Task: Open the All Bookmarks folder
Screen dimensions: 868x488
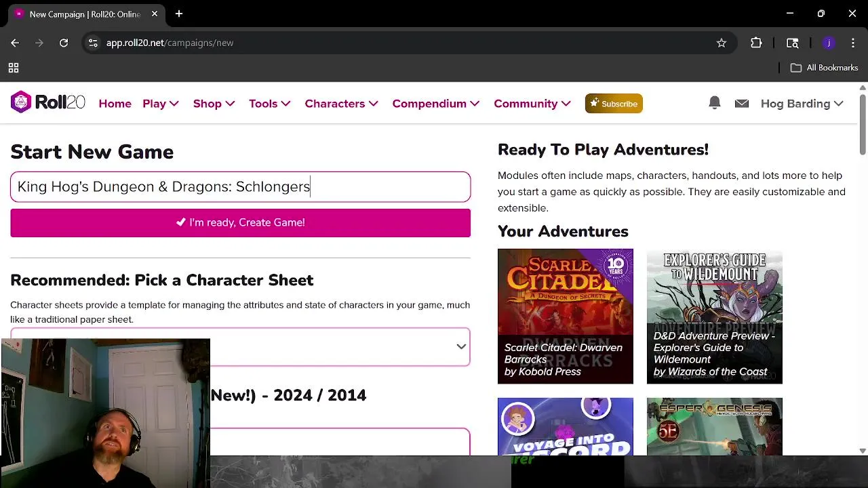Action: 824,68
